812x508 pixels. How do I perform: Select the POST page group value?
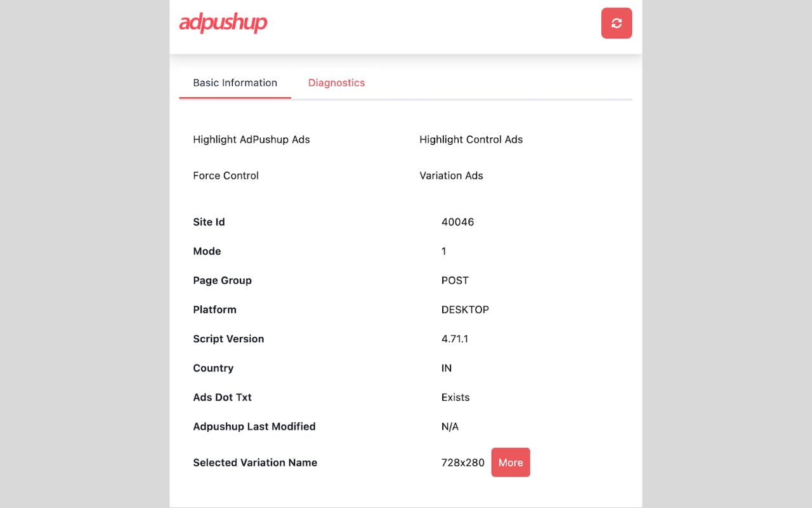pos(455,280)
